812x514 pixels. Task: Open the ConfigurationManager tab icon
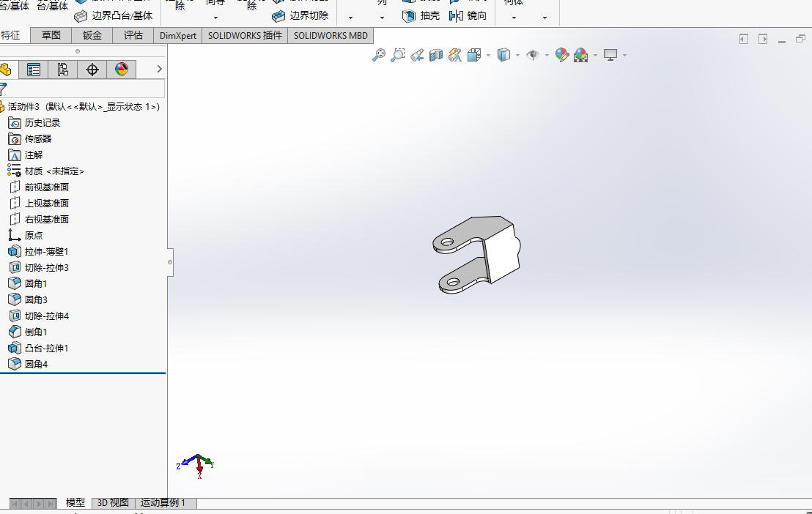[63, 70]
